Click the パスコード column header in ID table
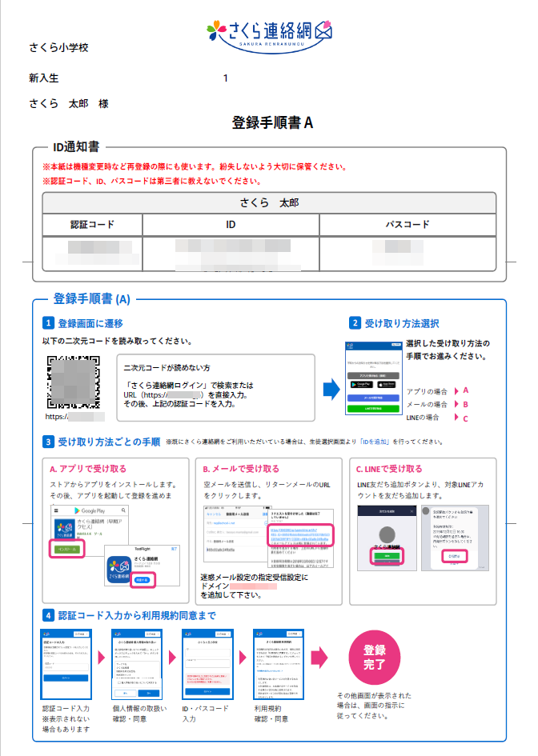This screenshot has width=538, height=756. coord(408,225)
